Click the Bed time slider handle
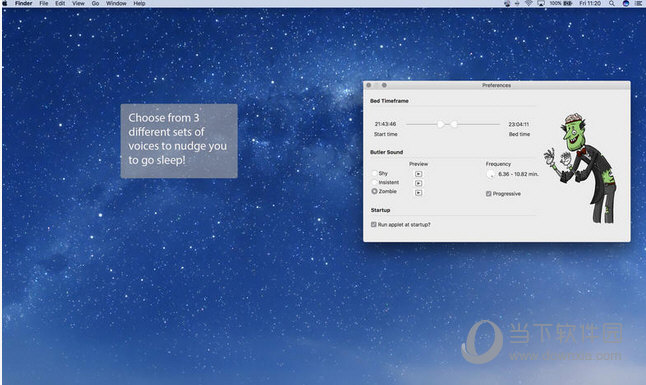Viewport: 646px width, 385px height. [454, 124]
